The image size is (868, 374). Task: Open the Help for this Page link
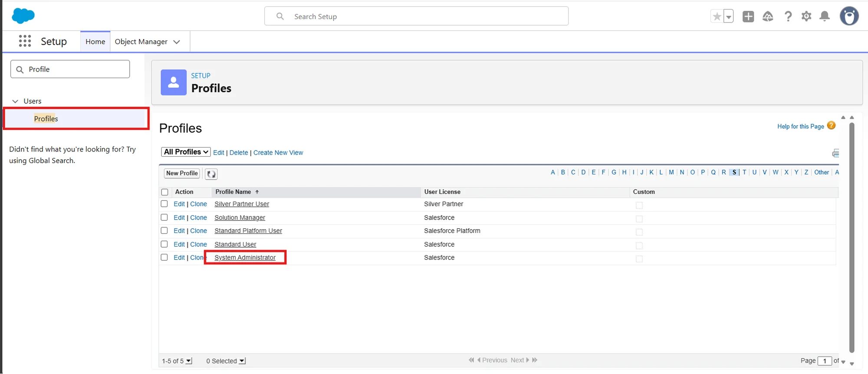(x=800, y=126)
